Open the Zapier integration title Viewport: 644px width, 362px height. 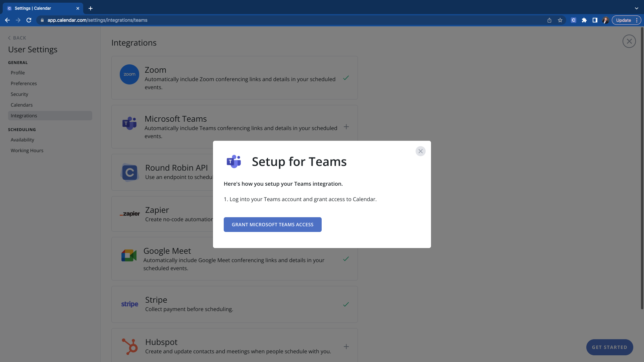[157, 210]
